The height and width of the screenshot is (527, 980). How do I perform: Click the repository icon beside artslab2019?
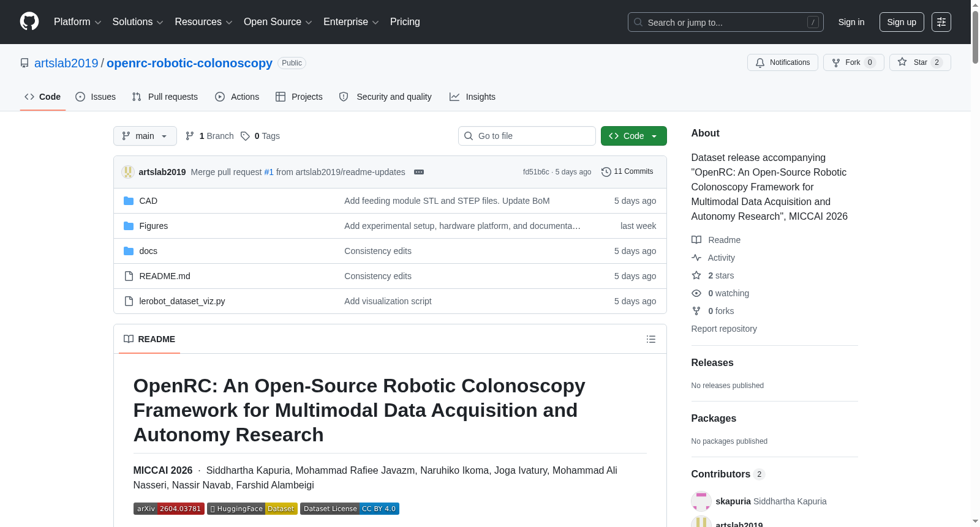point(24,63)
